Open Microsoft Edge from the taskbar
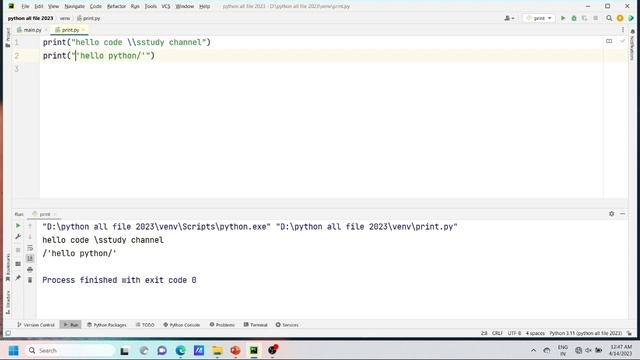 pyautogui.click(x=180, y=351)
